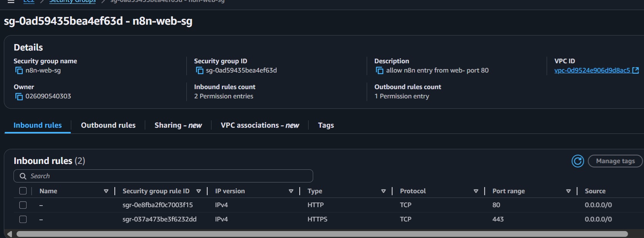Refresh the inbound rules list
This screenshot has height=238, width=644.
point(577,161)
